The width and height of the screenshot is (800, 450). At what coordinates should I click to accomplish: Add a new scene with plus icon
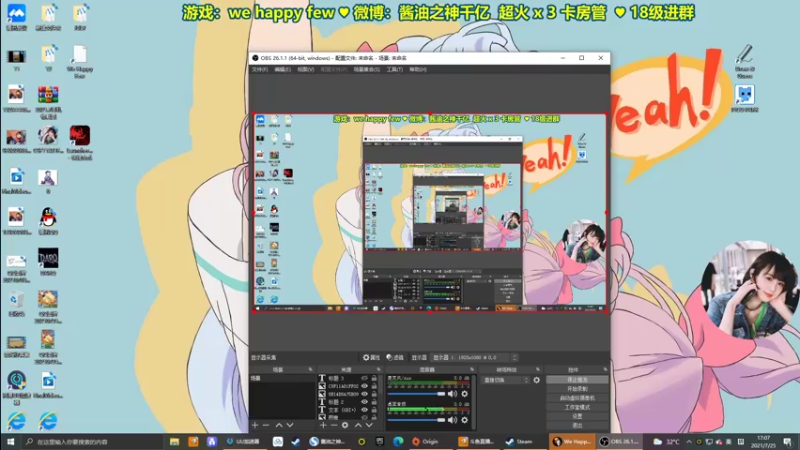point(255,425)
